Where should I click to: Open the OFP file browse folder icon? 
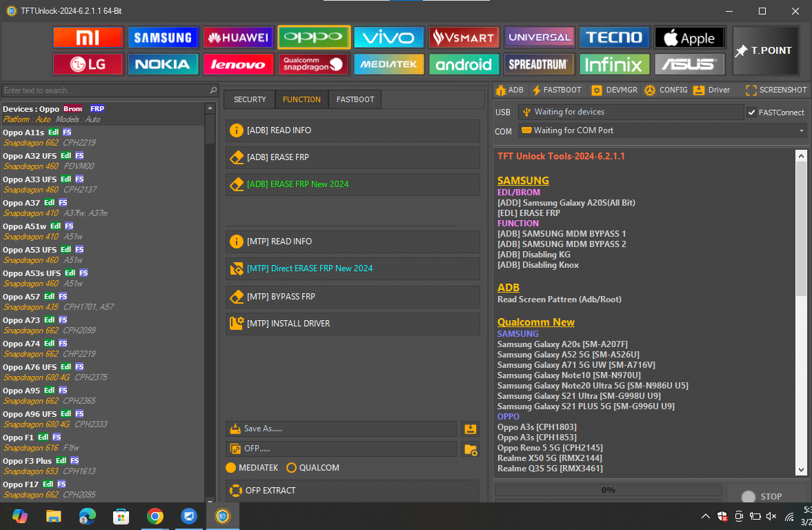(471, 450)
